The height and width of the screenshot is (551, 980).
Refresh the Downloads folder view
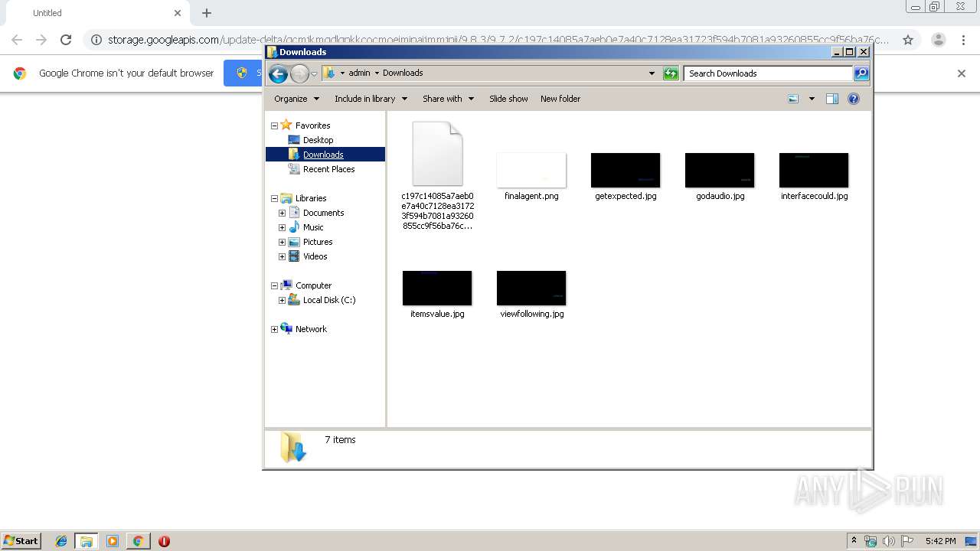(x=671, y=73)
